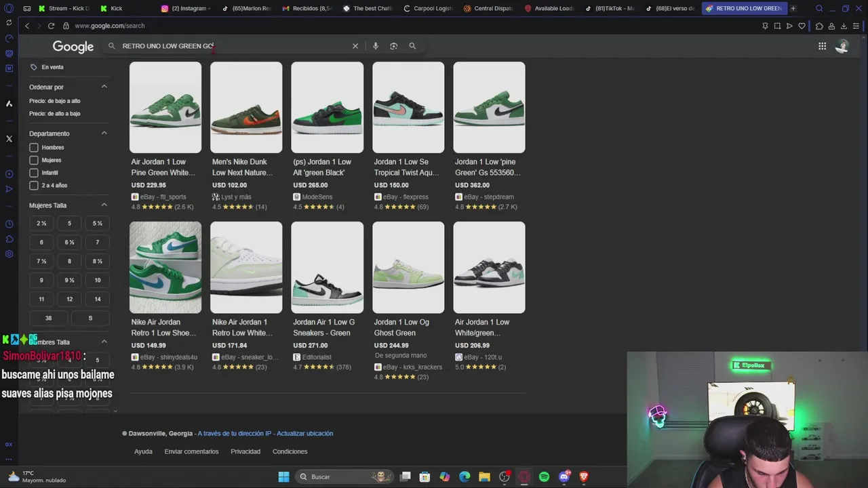Open Air Jordan 1 Low Pine Green thumbnail
The width and height of the screenshot is (868, 488).
[x=165, y=107]
